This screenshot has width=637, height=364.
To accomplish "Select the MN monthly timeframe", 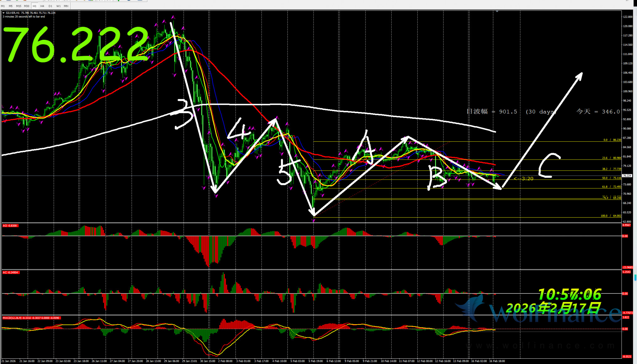I will (x=66, y=6).
